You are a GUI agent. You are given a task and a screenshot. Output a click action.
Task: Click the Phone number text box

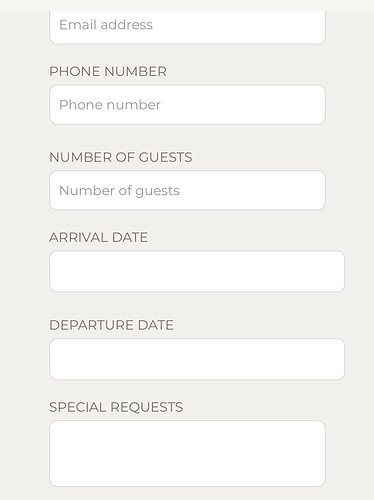click(x=187, y=104)
